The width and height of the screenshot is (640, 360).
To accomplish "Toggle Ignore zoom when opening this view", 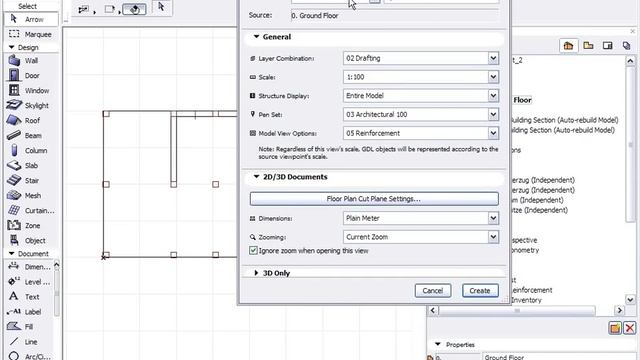I will pyautogui.click(x=253, y=251).
